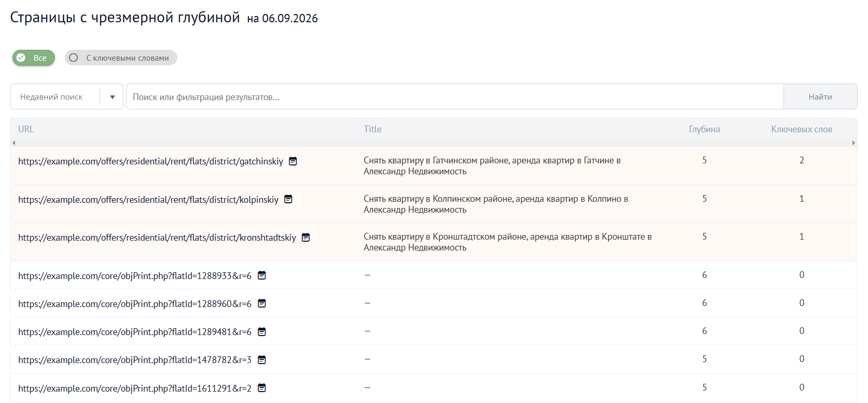The image size is (868, 403).
Task: Click the report date 'на 06.09.2026'
Action: (283, 19)
